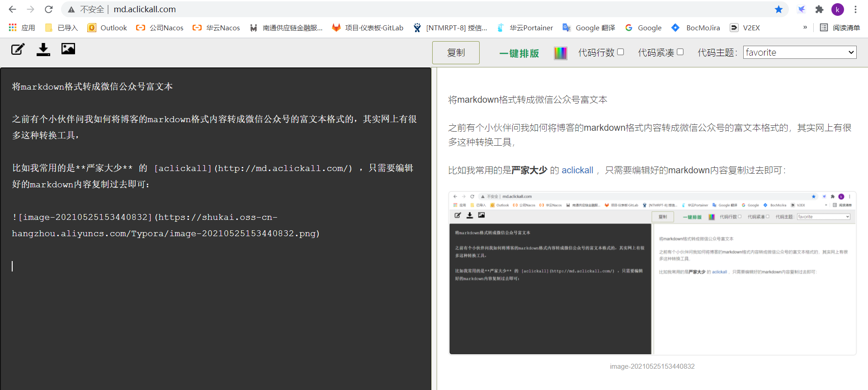
Task: Open the rainbow color picker swatch
Action: (561, 53)
